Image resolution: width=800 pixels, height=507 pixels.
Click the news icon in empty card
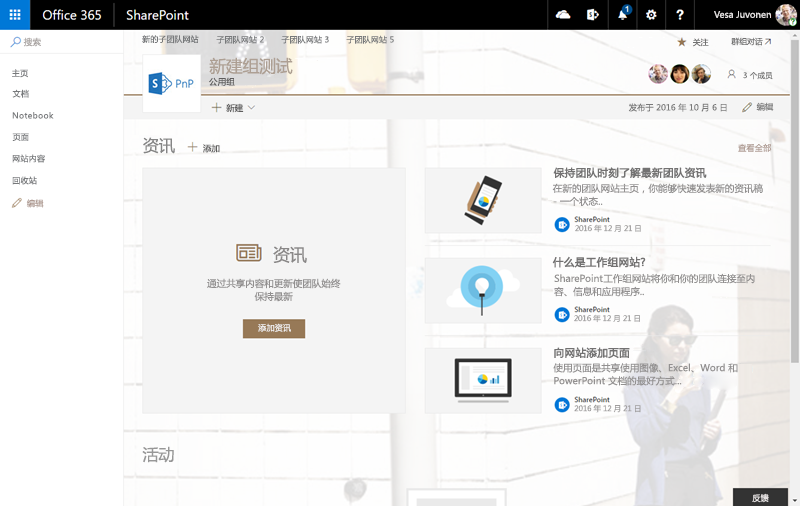[248, 252]
